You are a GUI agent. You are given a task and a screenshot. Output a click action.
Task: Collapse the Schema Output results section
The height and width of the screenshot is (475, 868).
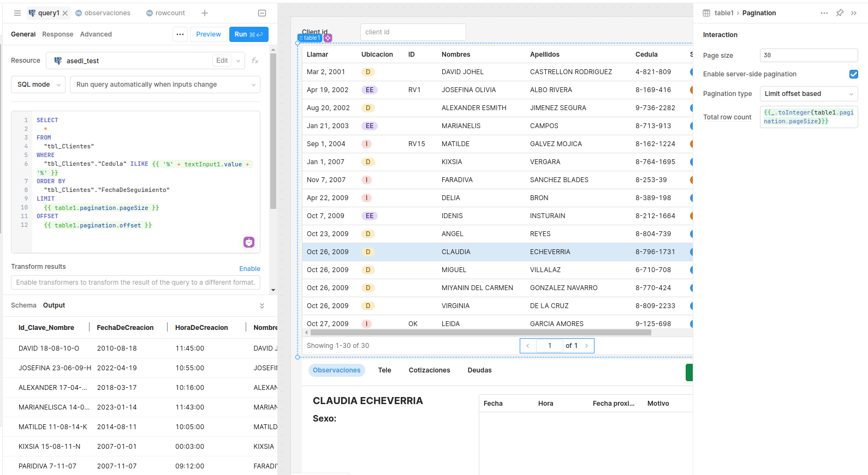click(262, 306)
